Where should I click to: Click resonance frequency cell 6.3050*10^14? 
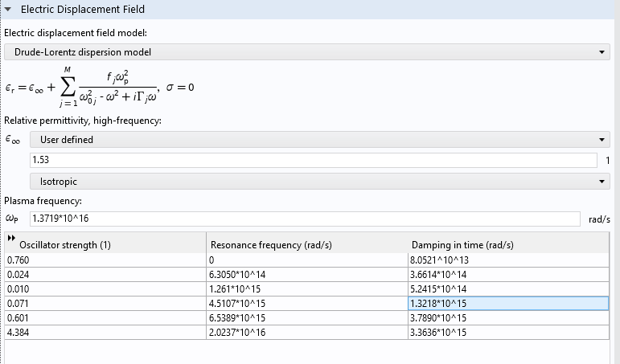tap(306, 274)
